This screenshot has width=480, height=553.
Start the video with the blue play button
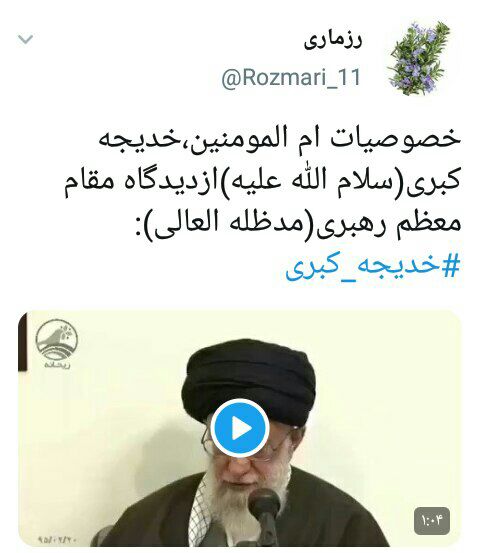(x=240, y=428)
